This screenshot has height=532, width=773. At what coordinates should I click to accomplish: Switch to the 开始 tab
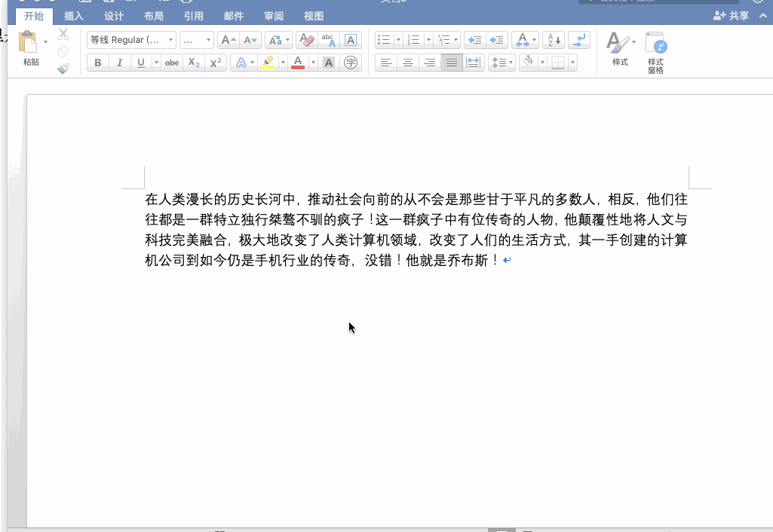[x=34, y=17]
